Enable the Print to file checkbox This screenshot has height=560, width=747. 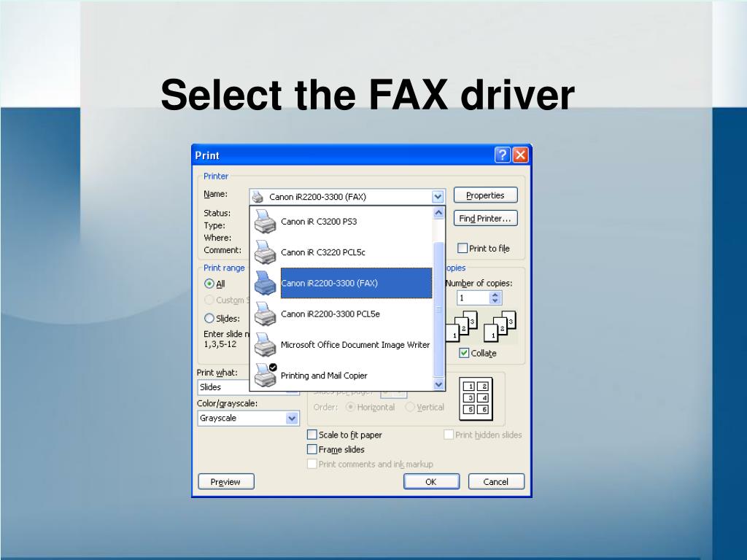462,248
